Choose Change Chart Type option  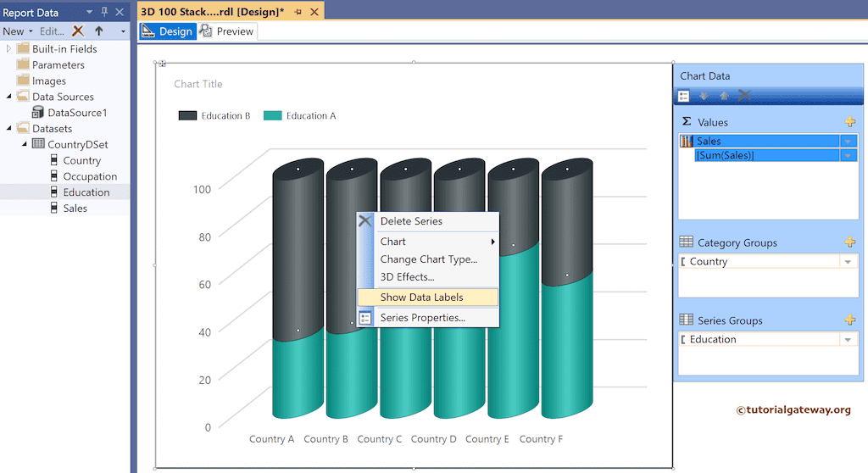pos(428,259)
